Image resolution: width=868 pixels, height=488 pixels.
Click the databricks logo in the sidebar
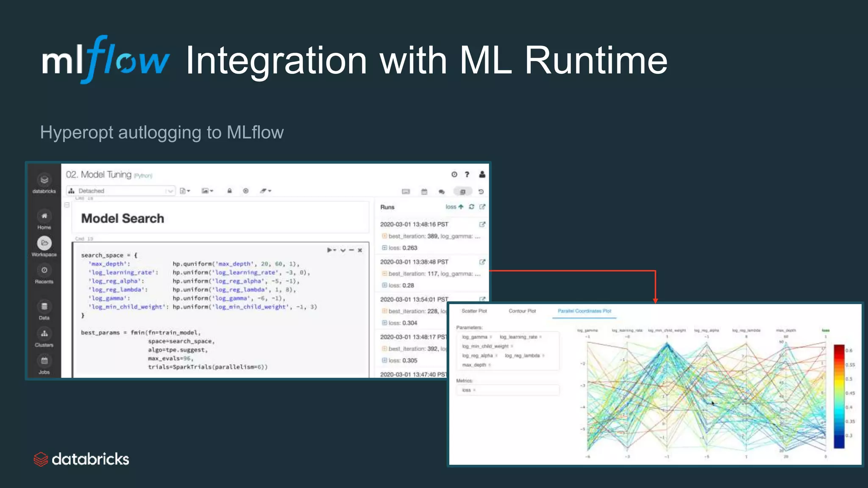(x=44, y=183)
